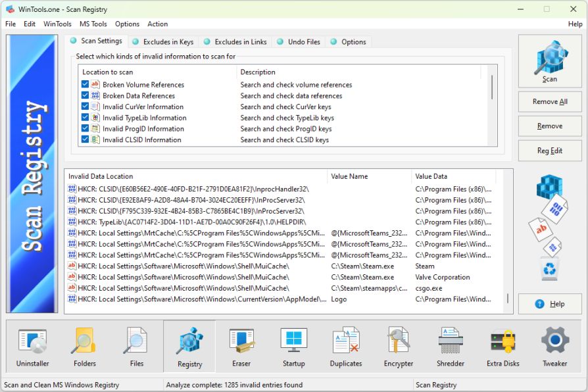Open the Encrypter tool

click(399, 347)
